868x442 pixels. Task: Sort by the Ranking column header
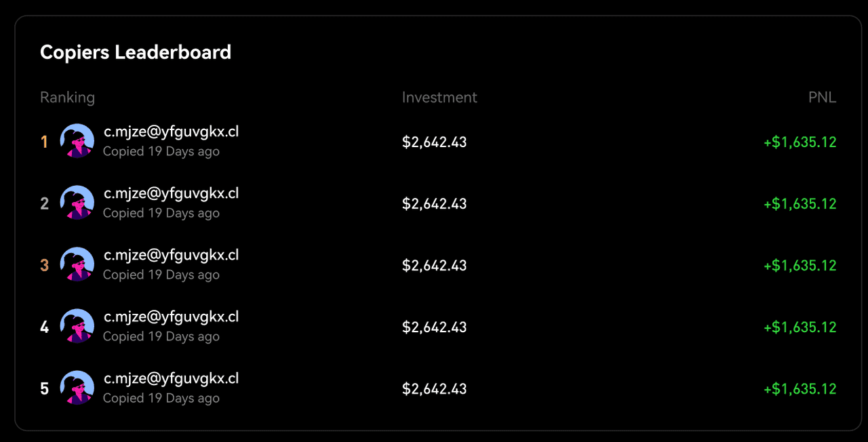pos(67,98)
